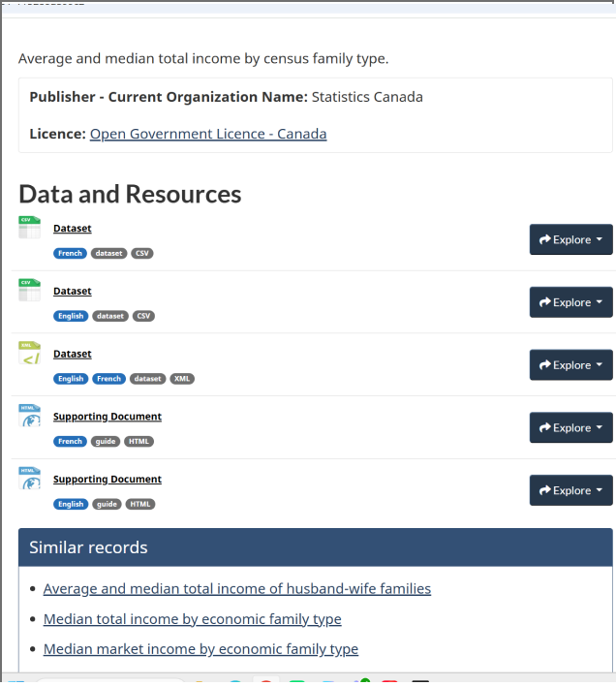Click the HTML icon for the French Supporting Document
616x686 pixels.
[29, 416]
